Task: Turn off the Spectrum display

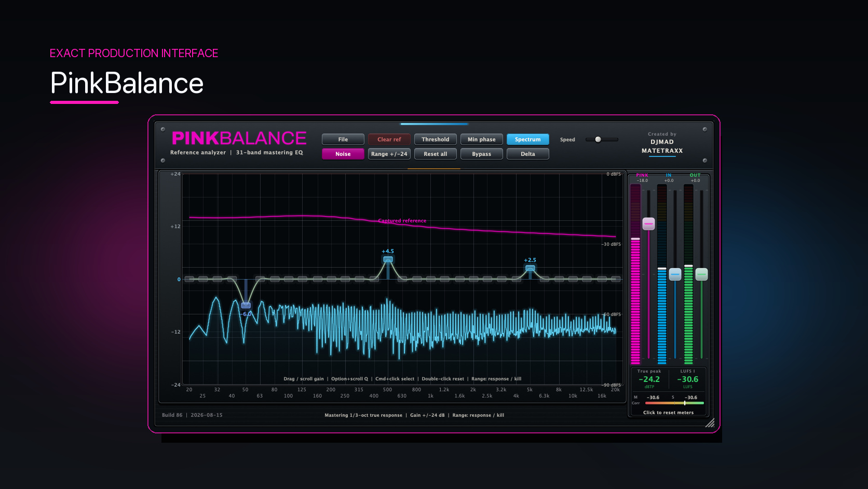Action: coord(528,139)
